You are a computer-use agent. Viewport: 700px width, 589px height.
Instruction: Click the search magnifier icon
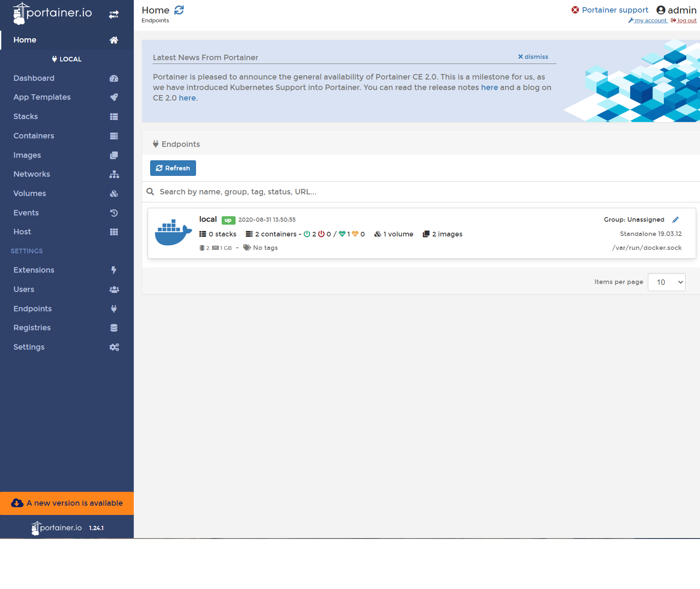tap(150, 192)
